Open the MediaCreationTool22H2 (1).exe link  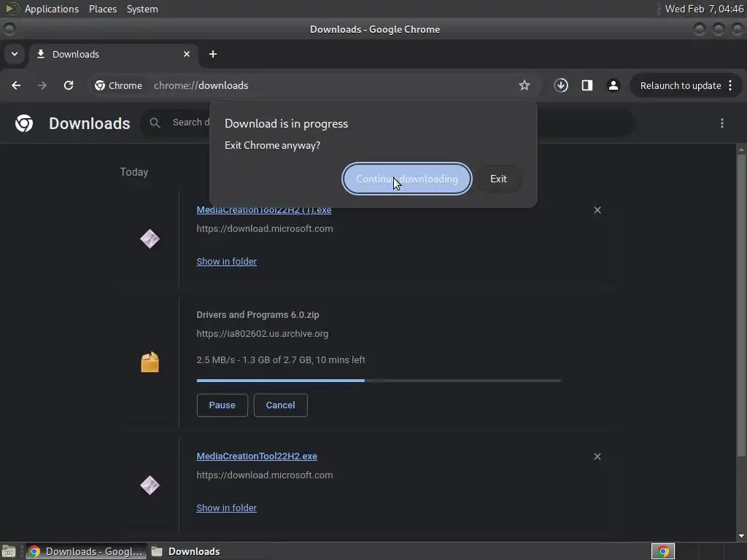click(263, 209)
